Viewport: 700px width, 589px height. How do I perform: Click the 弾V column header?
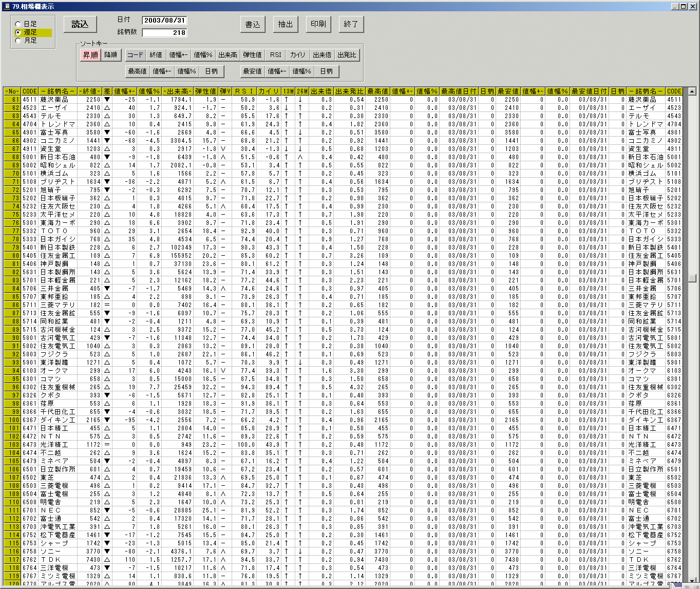click(x=225, y=91)
